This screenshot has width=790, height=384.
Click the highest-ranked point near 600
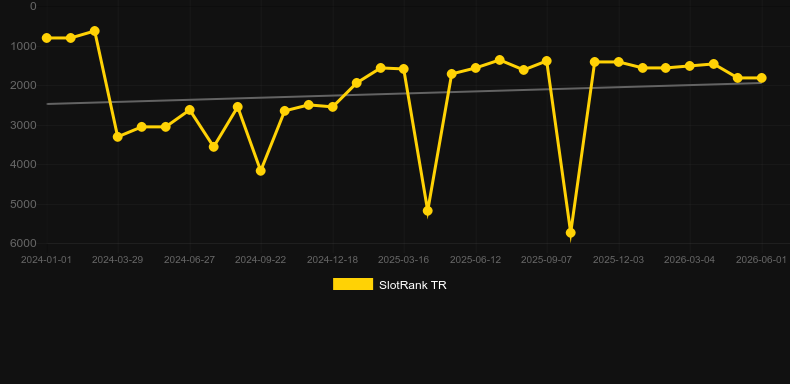[x=94, y=31]
